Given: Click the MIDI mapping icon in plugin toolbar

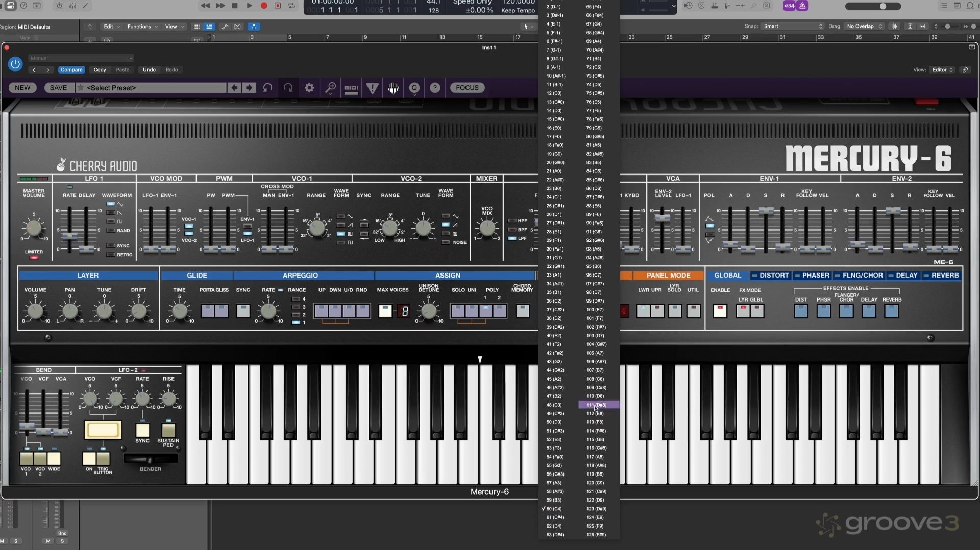Looking at the screenshot, I should (351, 88).
